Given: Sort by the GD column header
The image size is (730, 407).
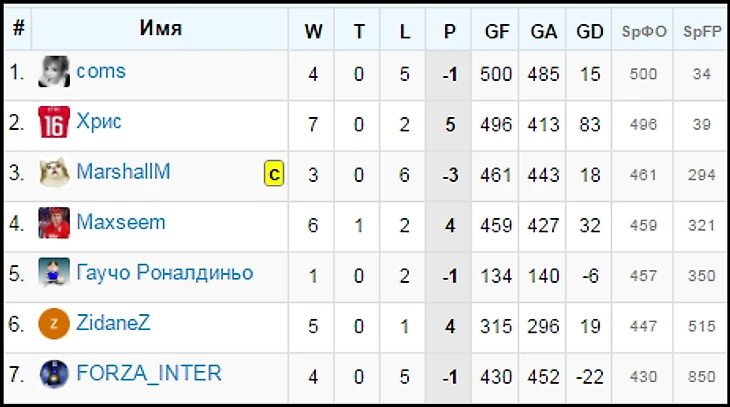Looking at the screenshot, I should (589, 31).
